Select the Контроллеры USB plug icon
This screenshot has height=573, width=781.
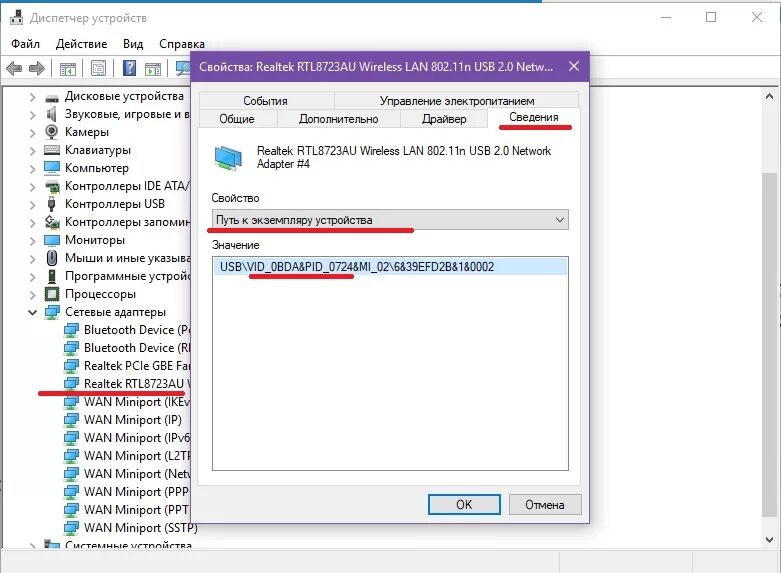coord(51,204)
